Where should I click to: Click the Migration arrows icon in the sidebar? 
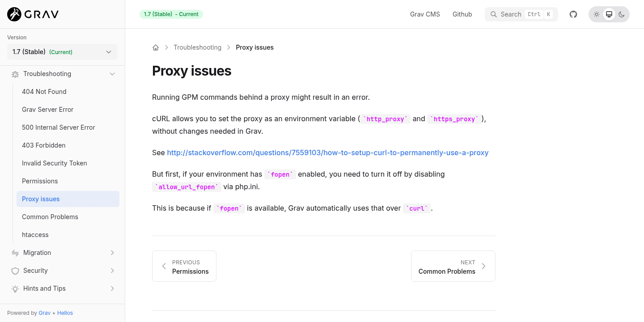coord(15,253)
